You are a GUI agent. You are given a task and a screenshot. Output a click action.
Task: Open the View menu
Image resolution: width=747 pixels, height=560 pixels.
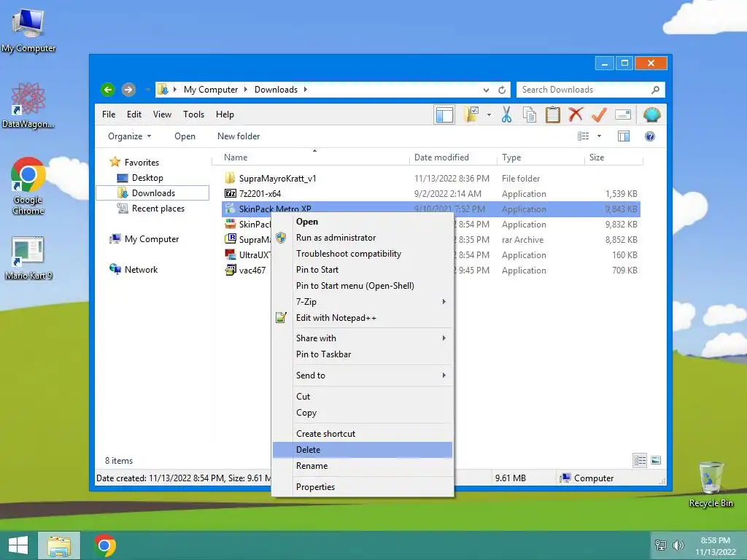pyautogui.click(x=162, y=114)
